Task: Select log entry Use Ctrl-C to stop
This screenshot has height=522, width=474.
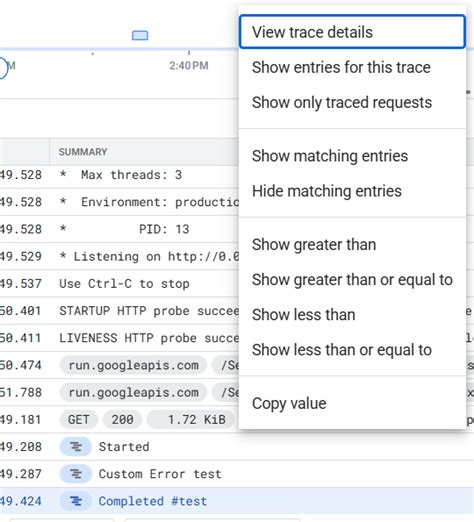Action: 124,284
